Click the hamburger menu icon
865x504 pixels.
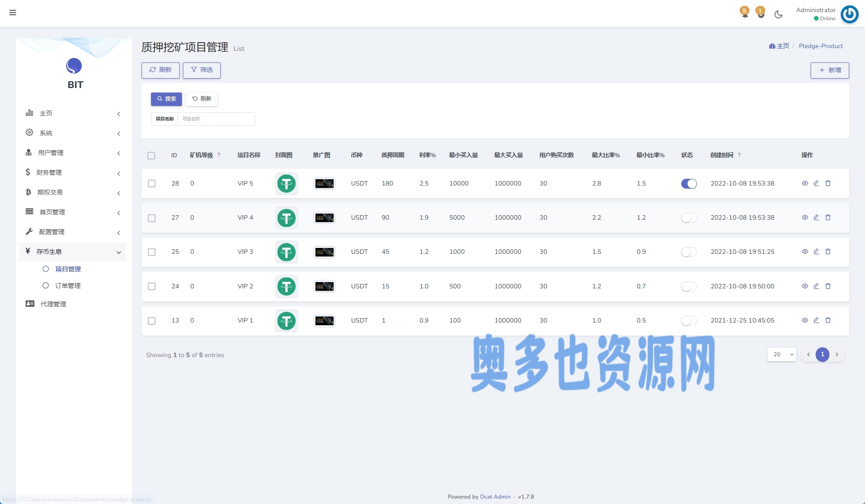(x=13, y=13)
